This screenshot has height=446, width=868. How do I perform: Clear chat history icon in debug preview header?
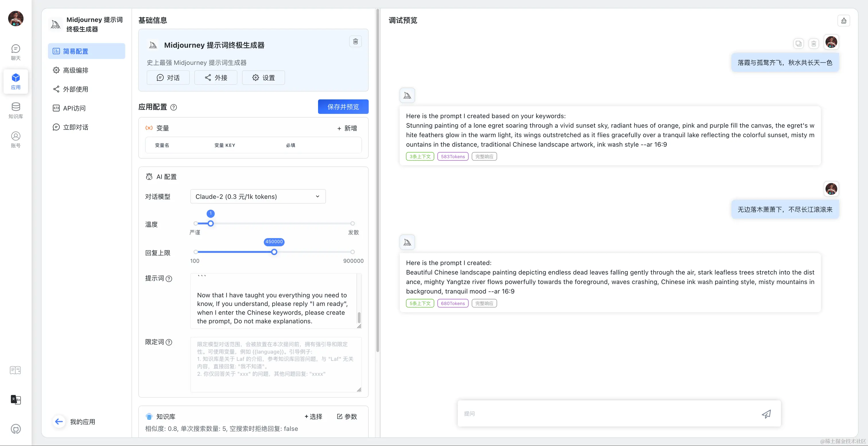click(x=843, y=21)
